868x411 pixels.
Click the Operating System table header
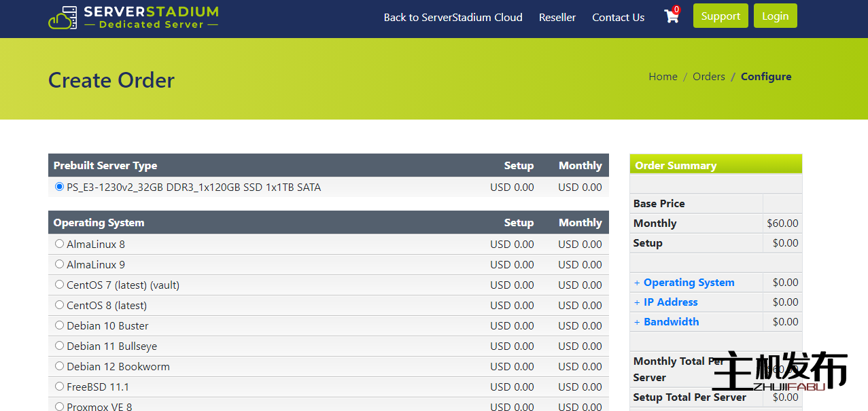[x=99, y=223]
